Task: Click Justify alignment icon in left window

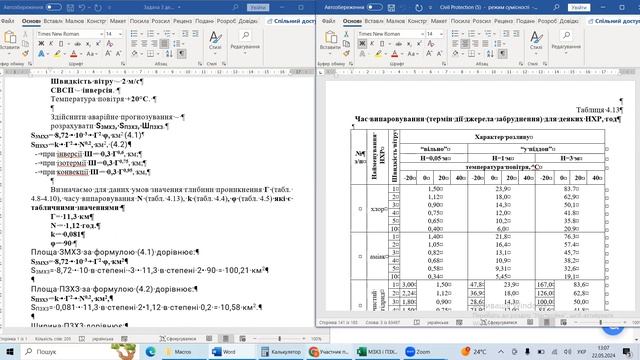Action: pyautogui.click(x=164, y=44)
